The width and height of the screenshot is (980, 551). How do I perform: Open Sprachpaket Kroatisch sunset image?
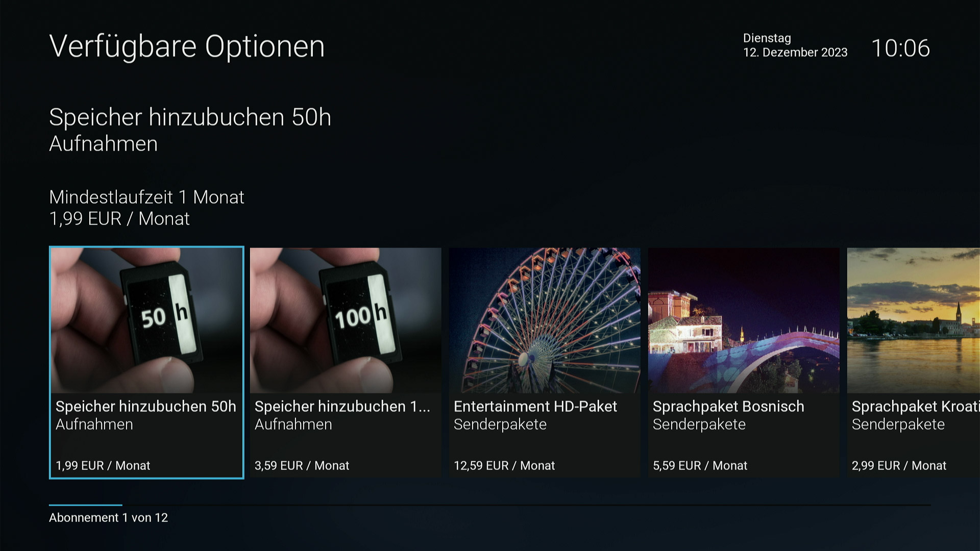click(914, 320)
